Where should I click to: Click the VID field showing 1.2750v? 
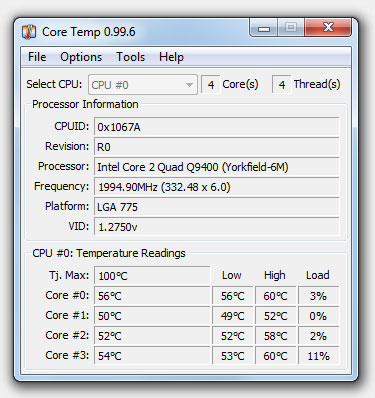click(217, 227)
